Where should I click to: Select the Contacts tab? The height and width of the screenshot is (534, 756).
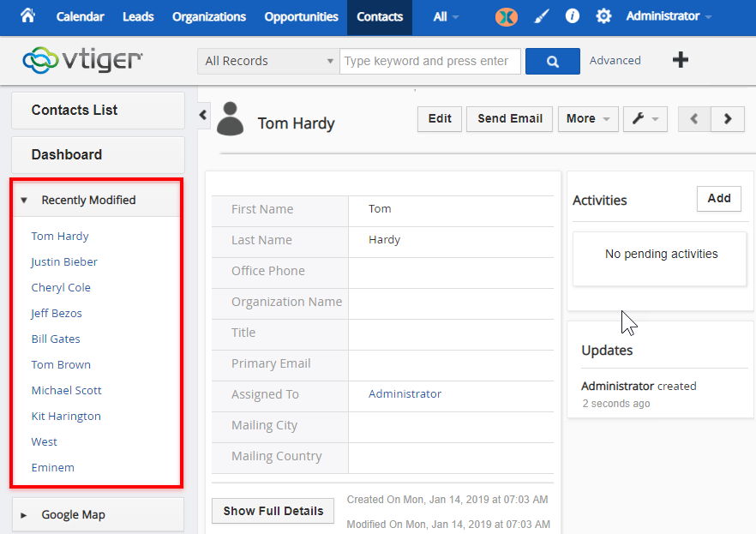pos(380,17)
